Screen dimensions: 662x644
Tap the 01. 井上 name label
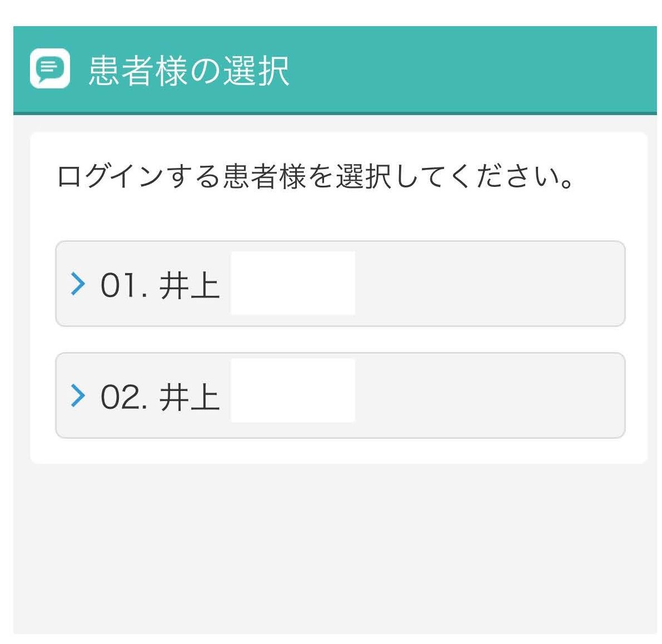click(160, 285)
